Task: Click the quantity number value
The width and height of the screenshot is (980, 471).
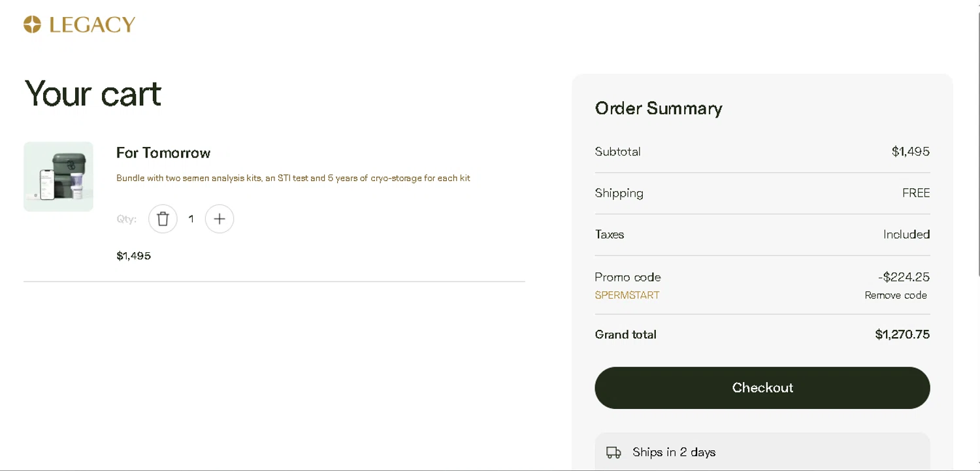Action: coord(191,219)
